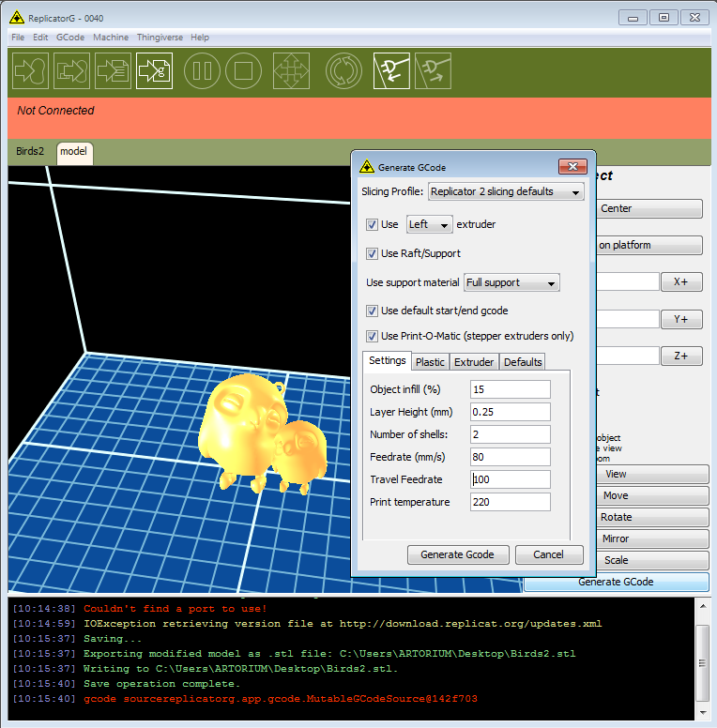Click the Mirror button

(652, 538)
